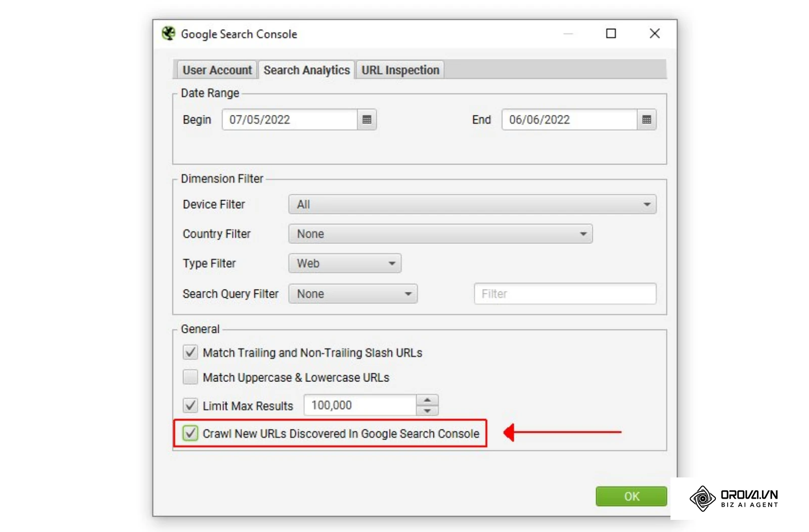Click the Limit Max Results field showing 100,000

[360, 405]
